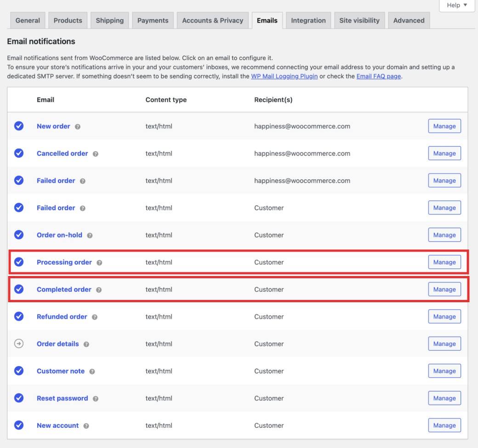Click Manage for Customer note
The height and width of the screenshot is (448, 478).
(x=444, y=371)
